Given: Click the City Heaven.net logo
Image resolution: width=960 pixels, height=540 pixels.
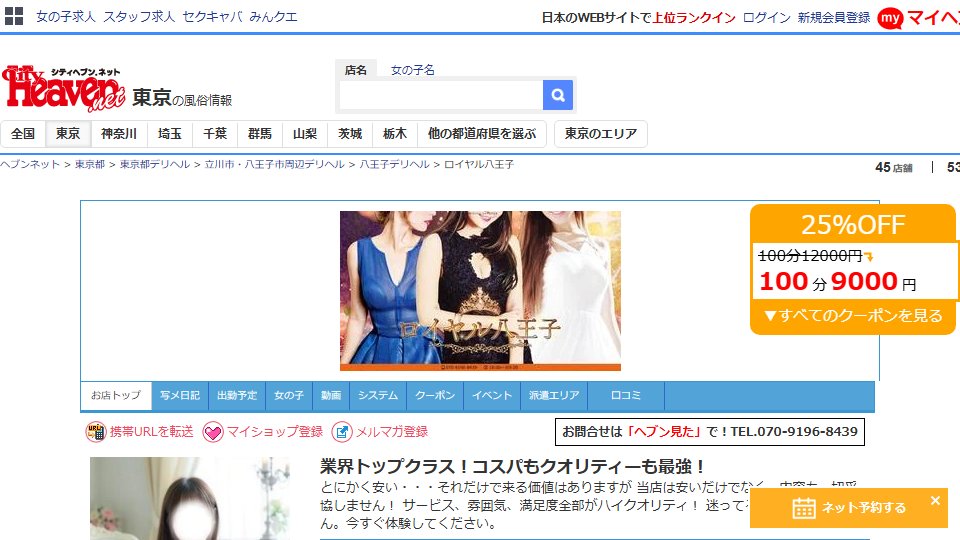Looking at the screenshot, I should pos(64,89).
